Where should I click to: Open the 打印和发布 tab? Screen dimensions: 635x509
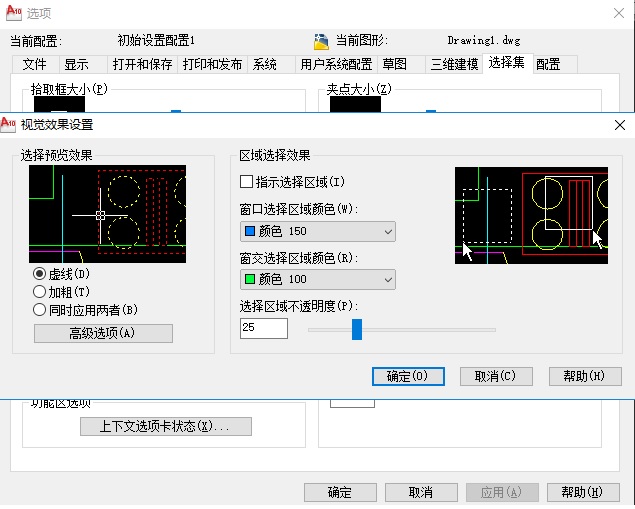tap(212, 64)
